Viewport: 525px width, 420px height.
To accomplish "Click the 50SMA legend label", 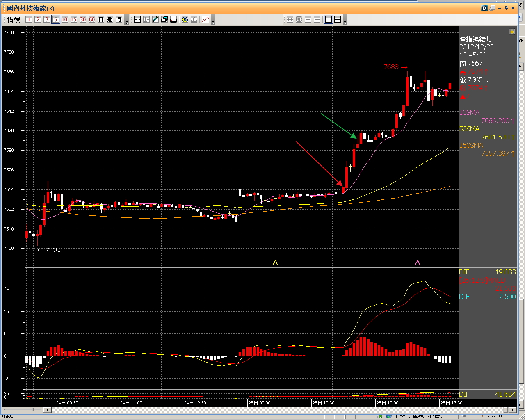I will [469, 129].
